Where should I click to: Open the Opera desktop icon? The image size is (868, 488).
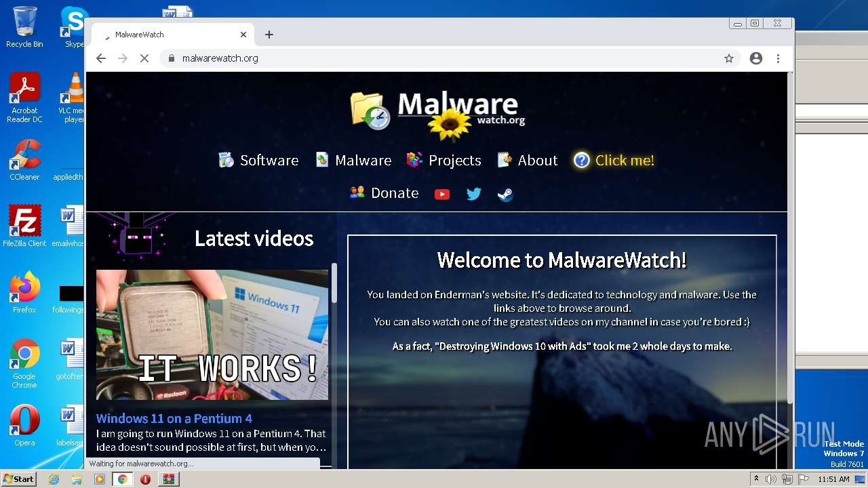(24, 426)
